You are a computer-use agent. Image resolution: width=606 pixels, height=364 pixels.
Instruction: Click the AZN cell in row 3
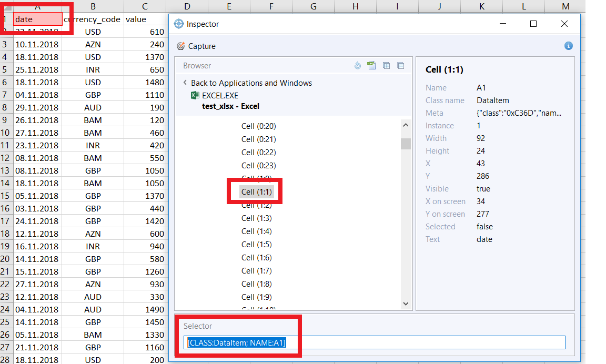[x=93, y=44]
